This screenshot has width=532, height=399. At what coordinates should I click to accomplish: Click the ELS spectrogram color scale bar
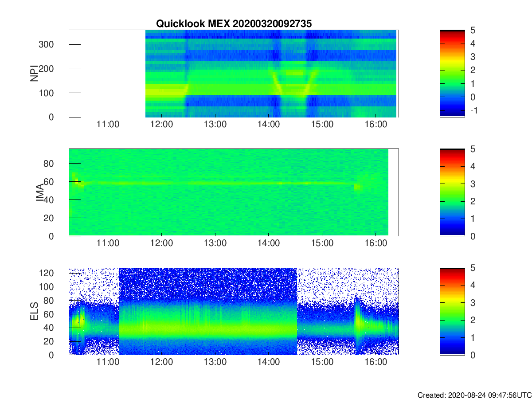[452, 311]
